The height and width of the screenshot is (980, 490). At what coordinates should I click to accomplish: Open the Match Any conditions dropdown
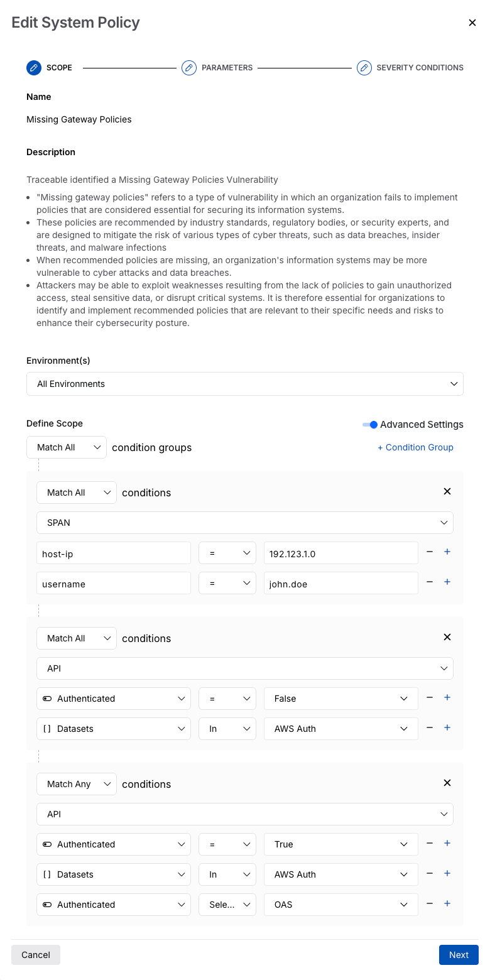(x=77, y=784)
